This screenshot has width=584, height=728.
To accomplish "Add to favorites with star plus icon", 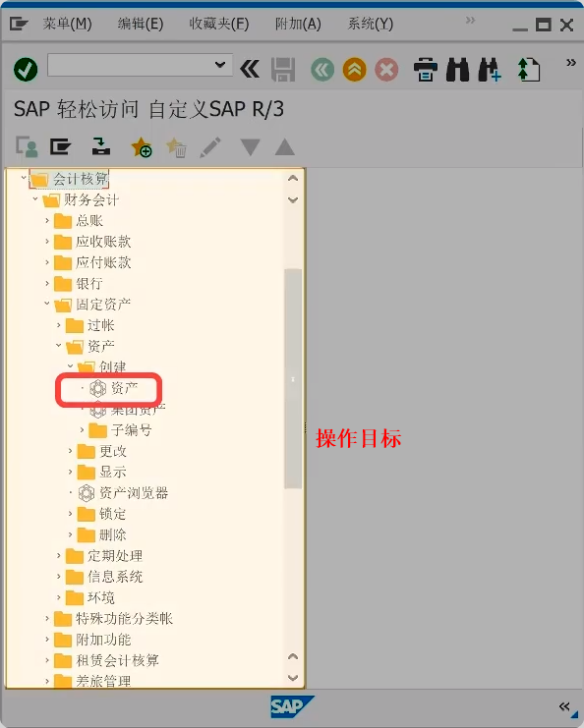I will coord(142,147).
